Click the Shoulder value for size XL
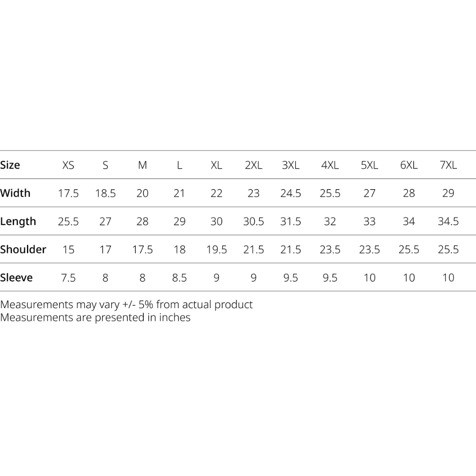 point(216,250)
